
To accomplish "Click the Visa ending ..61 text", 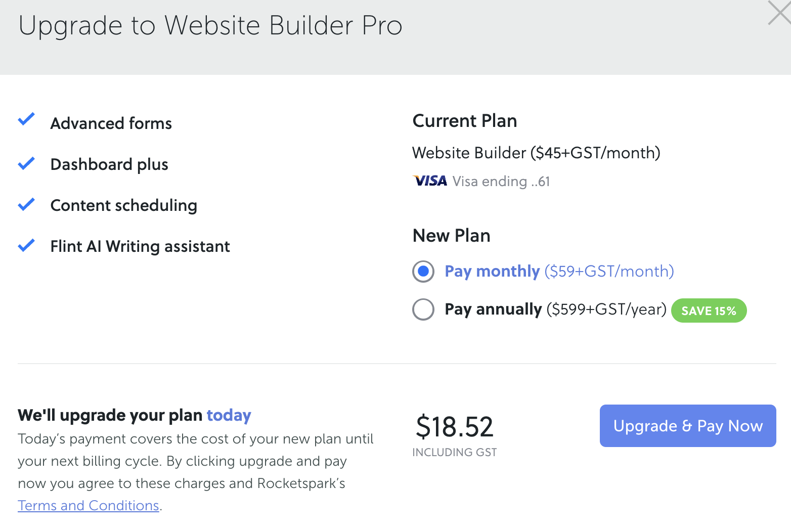I will tap(501, 182).
